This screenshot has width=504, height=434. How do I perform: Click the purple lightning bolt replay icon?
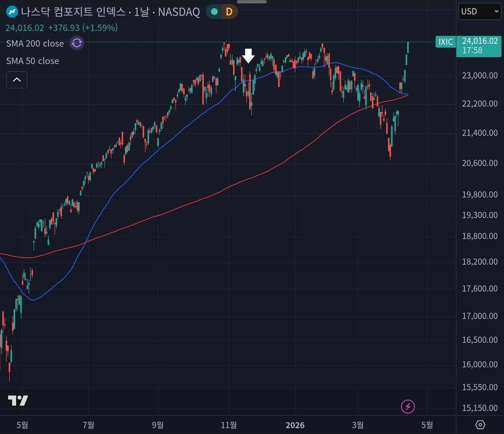coord(408,406)
